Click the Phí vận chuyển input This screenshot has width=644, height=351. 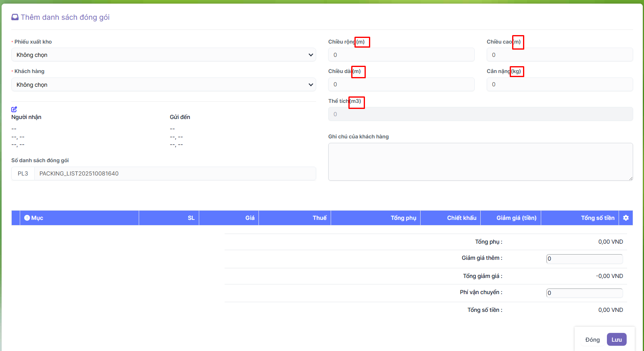coord(584,293)
